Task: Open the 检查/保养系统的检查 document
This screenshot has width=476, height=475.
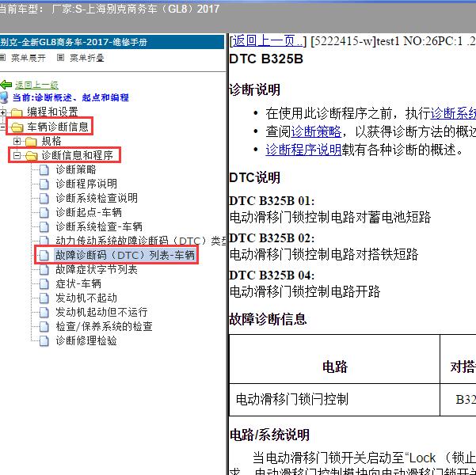Action: click(x=104, y=326)
